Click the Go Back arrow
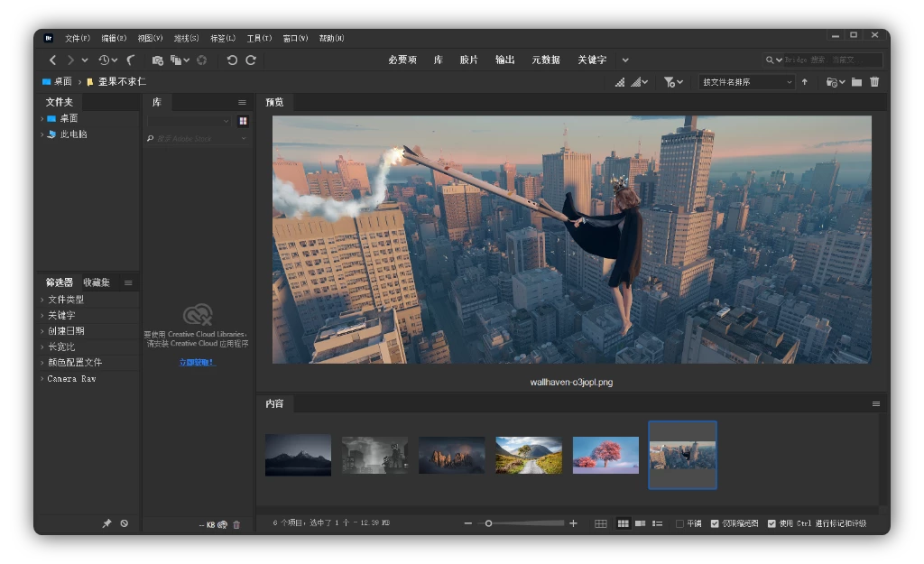 tap(52, 60)
